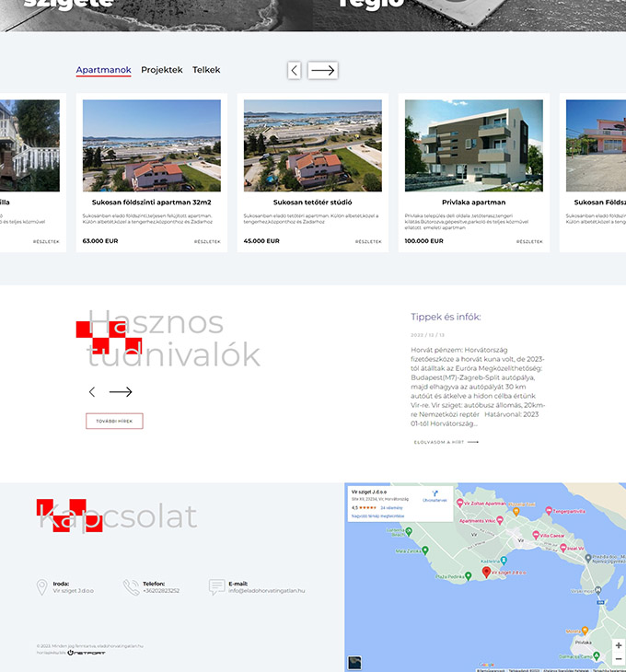Image resolution: width=626 pixels, height=672 pixels.
Task: Click the Plaža Pedinka green map pin
Action: (469, 576)
